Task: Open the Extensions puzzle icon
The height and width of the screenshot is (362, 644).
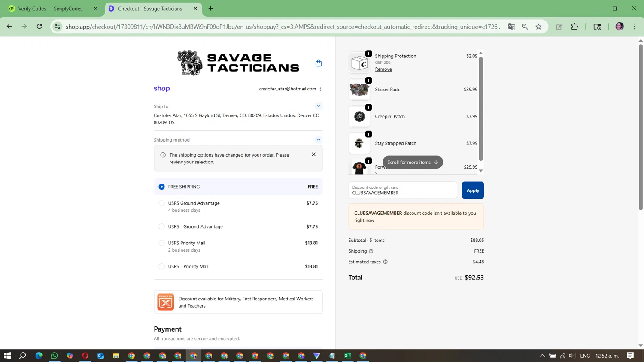Action: (x=574, y=27)
